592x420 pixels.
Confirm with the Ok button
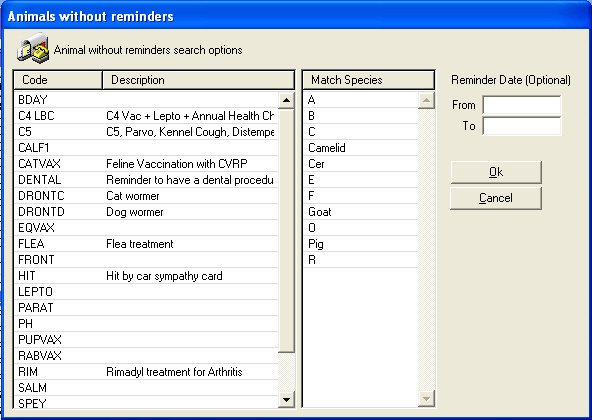click(x=496, y=172)
